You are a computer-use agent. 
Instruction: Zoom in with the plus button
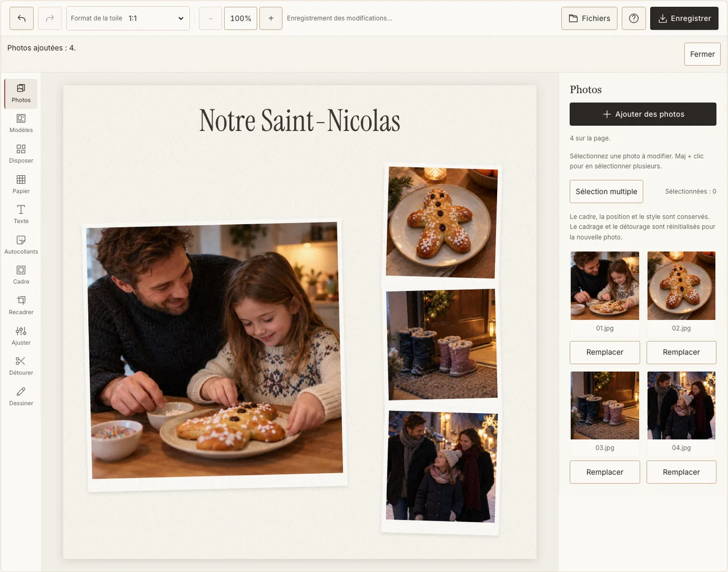271,18
